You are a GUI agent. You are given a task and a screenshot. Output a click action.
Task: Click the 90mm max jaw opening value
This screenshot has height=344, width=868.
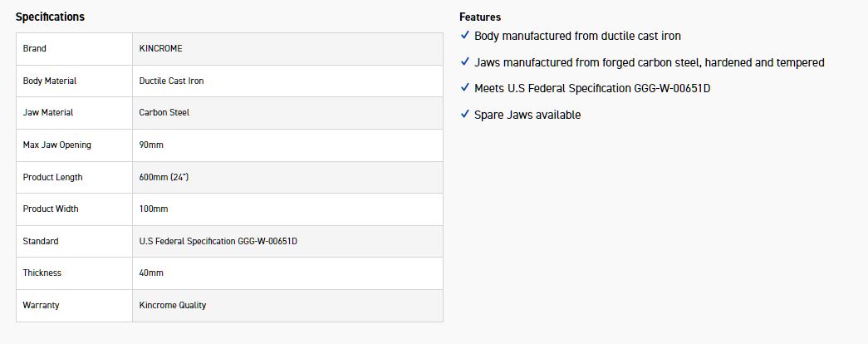151,145
